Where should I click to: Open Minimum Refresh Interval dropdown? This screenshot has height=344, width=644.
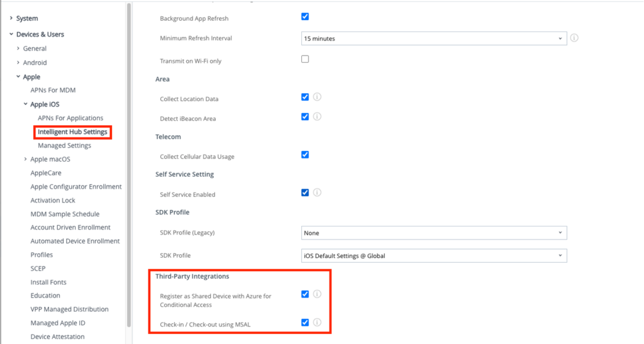434,38
